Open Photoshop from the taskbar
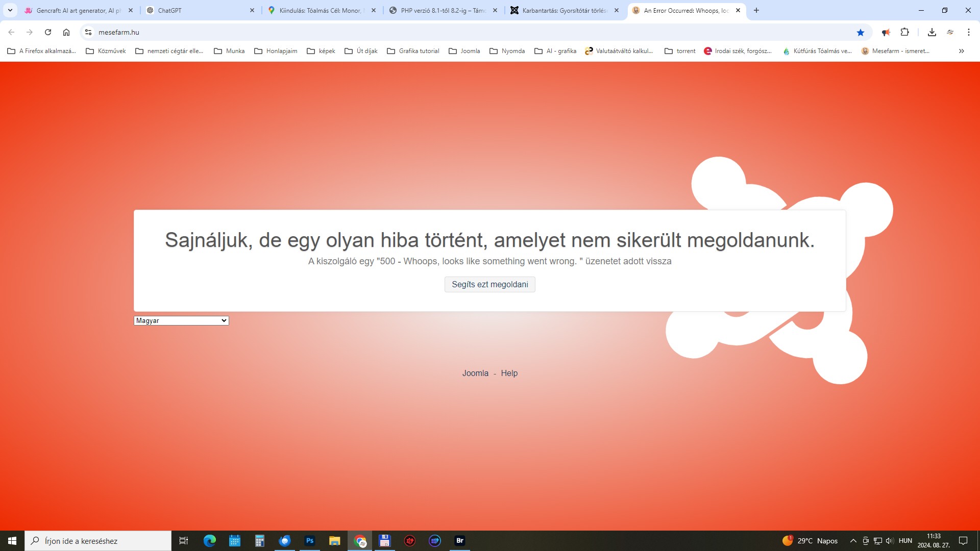 pos(309,541)
